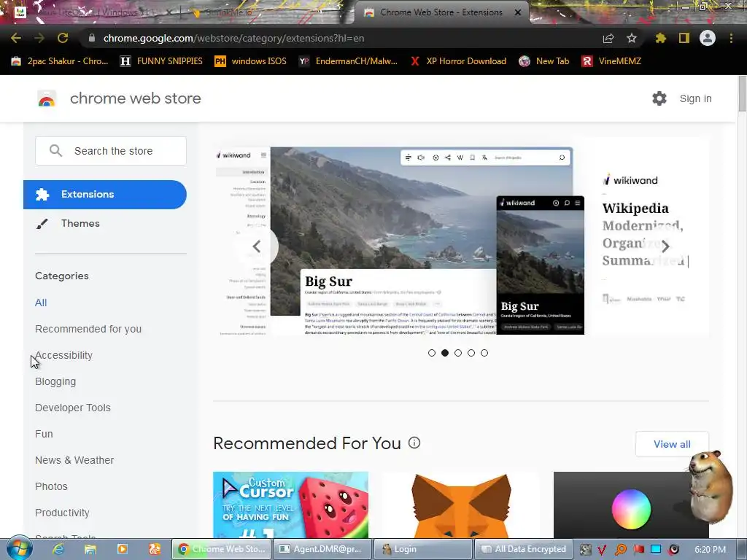Launch Internet Explorer from taskbar
The width and height of the screenshot is (747, 560).
click(58, 549)
